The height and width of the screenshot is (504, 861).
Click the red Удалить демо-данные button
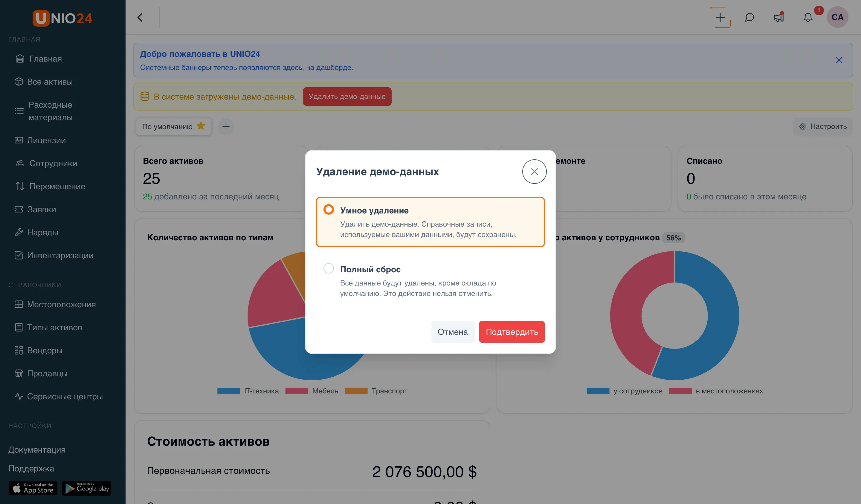[x=347, y=96]
